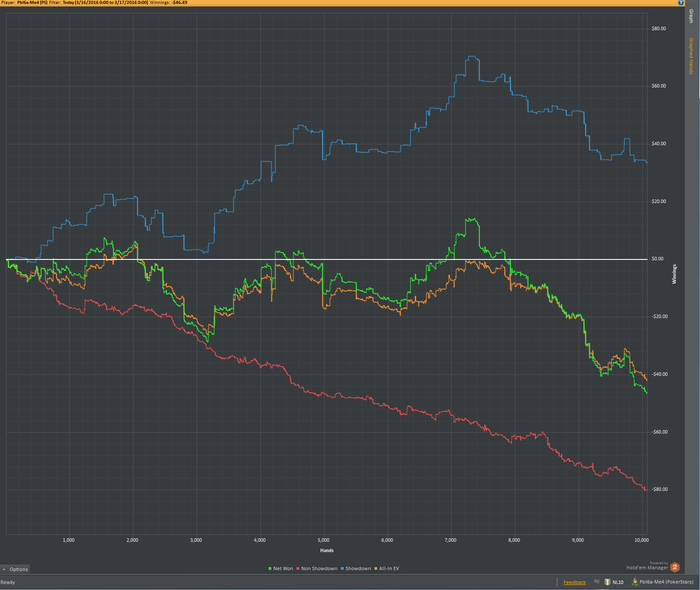This screenshot has width=700, height=590.
Task: Click the $40.00 axis label
Action: [x=658, y=144]
